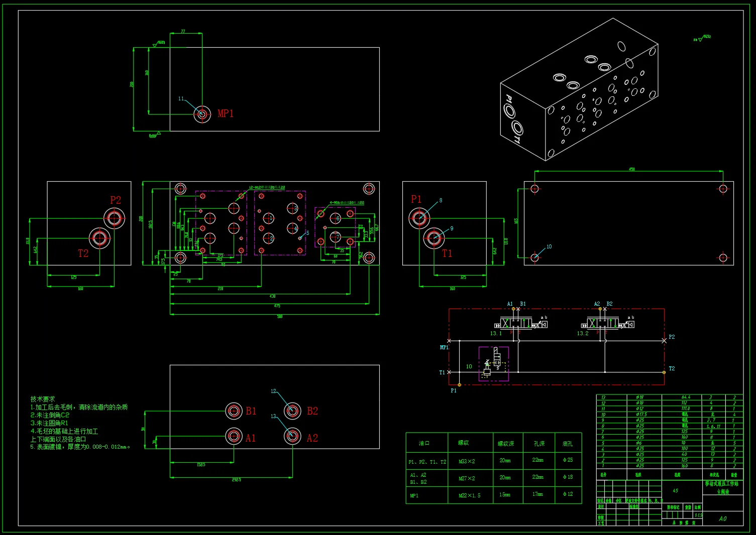The image size is (756, 535).
Task: Click the red A2 port label
Action: 312,439
